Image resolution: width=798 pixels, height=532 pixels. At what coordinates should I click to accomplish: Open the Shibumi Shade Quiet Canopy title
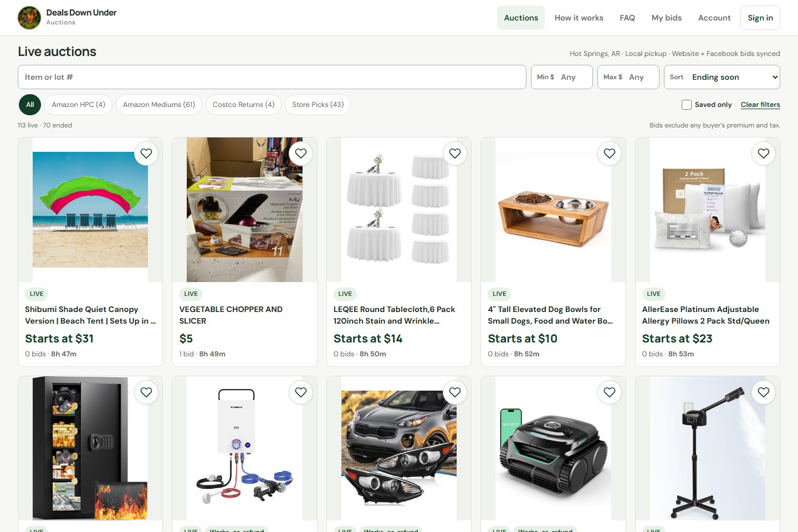(x=90, y=315)
